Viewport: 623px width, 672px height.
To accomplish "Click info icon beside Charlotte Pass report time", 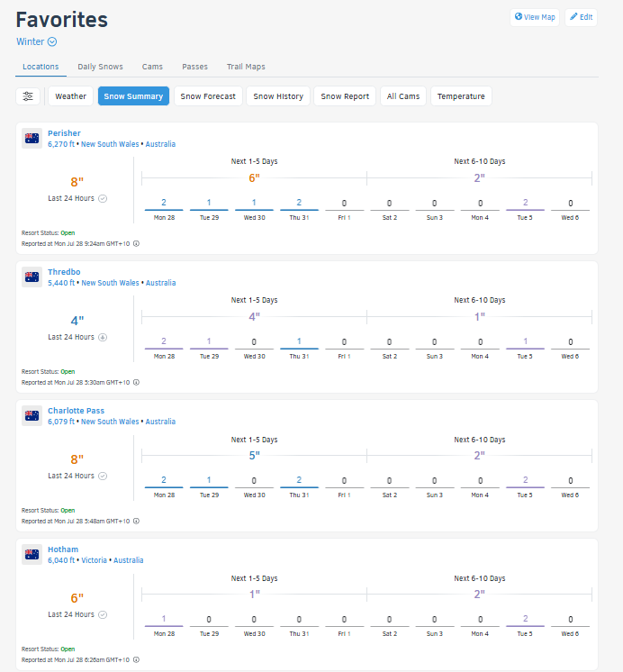I will [x=136, y=522].
